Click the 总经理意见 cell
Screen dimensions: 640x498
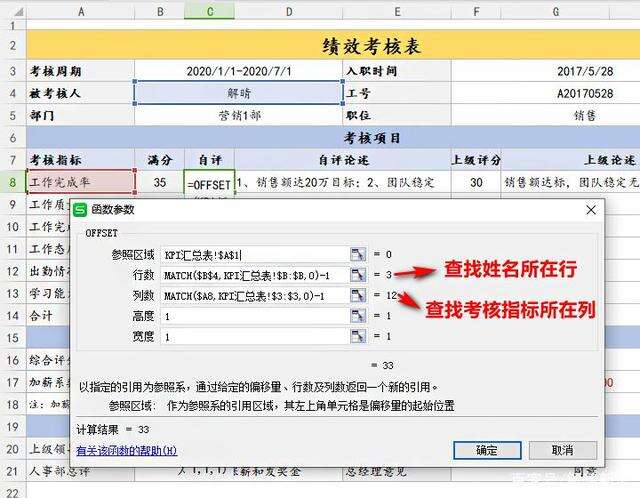[397, 471]
